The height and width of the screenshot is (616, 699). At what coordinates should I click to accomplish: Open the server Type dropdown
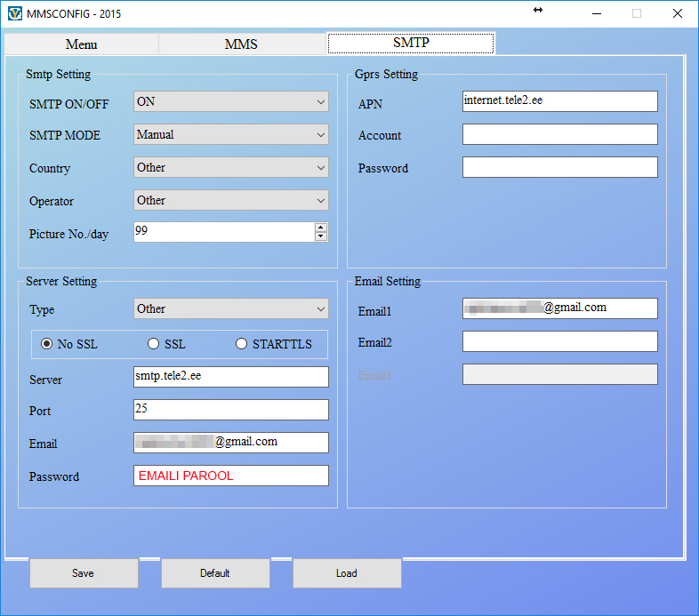(230, 309)
